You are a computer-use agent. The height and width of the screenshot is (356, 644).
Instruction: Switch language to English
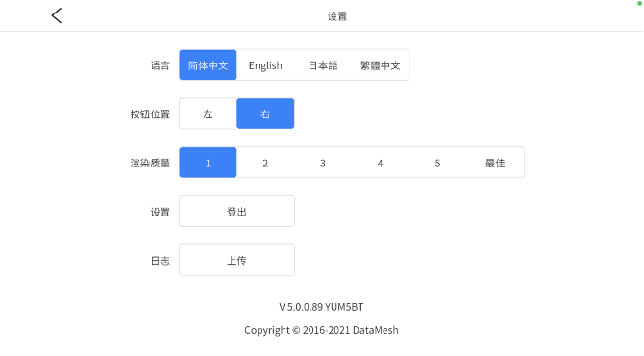pyautogui.click(x=265, y=65)
